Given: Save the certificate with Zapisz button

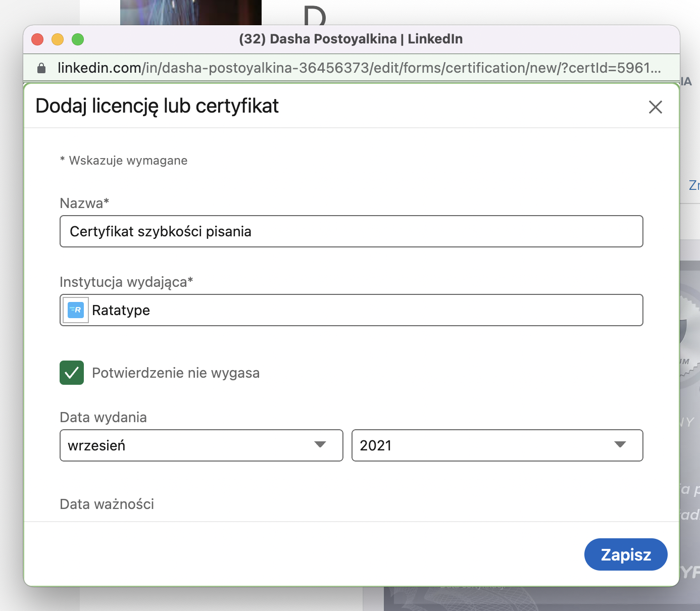Looking at the screenshot, I should point(626,554).
